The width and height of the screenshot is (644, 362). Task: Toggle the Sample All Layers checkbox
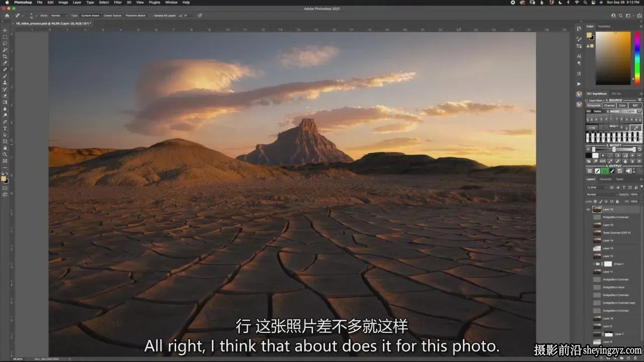coord(152,16)
